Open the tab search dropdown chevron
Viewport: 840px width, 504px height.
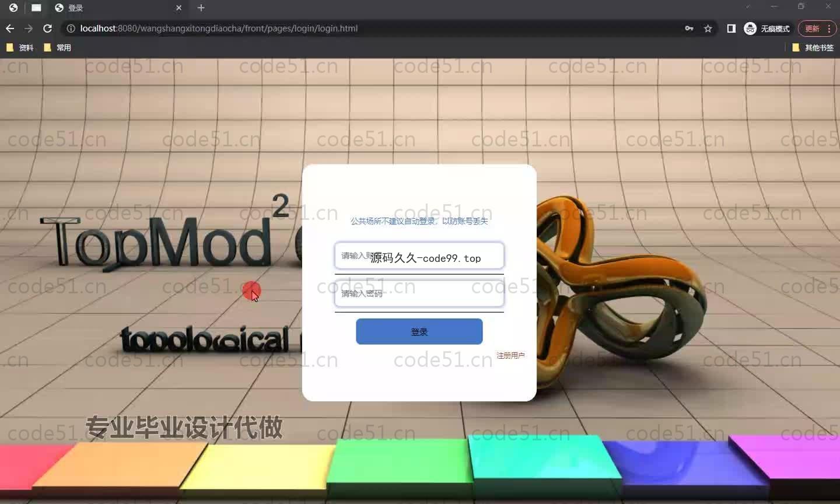(748, 6)
